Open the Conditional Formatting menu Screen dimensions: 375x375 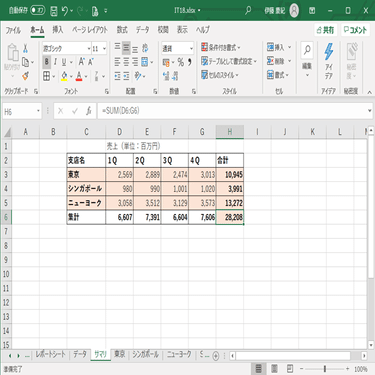tap(221, 48)
